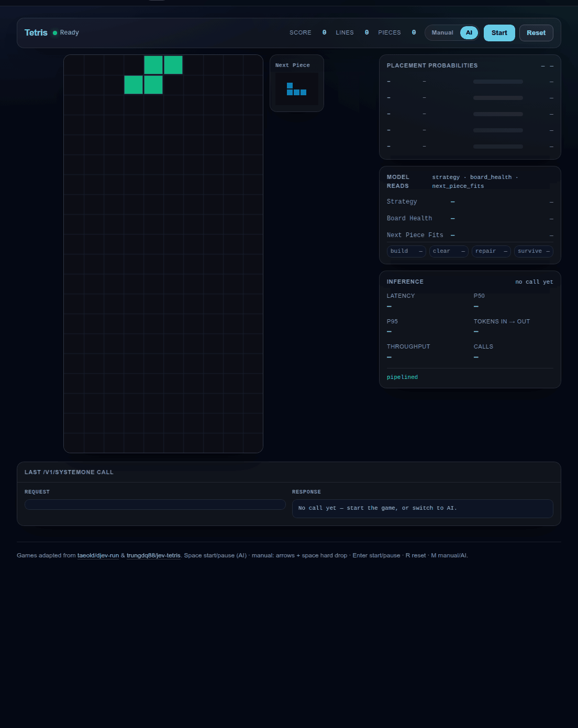Image resolution: width=578 pixels, height=728 pixels.
Task: Click the P95 metric label
Action: pos(392,321)
